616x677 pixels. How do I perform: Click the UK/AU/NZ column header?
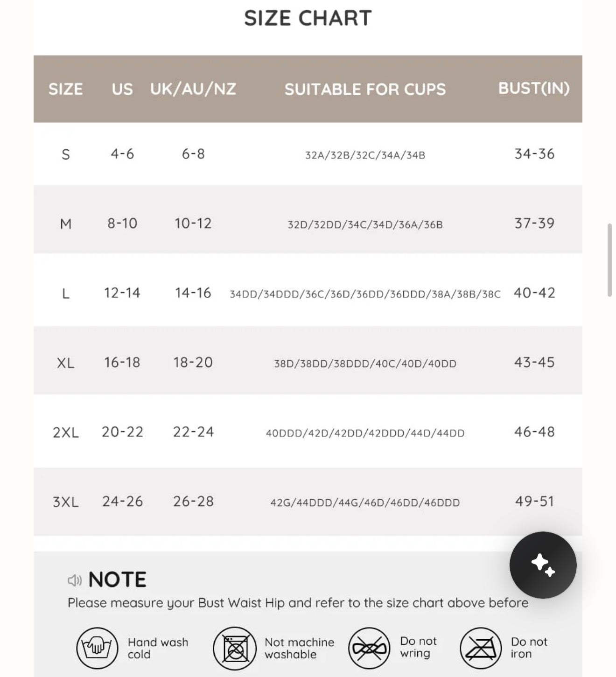pyautogui.click(x=193, y=89)
